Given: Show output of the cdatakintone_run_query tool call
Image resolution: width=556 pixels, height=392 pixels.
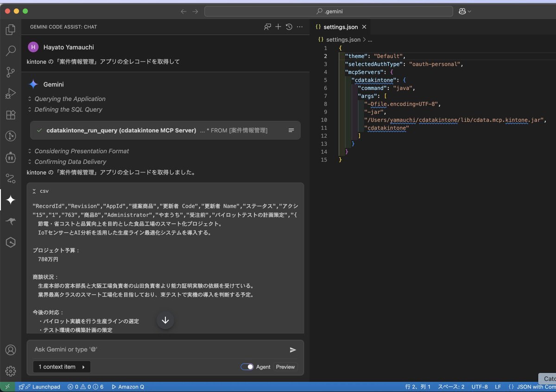Looking at the screenshot, I should pyautogui.click(x=291, y=131).
